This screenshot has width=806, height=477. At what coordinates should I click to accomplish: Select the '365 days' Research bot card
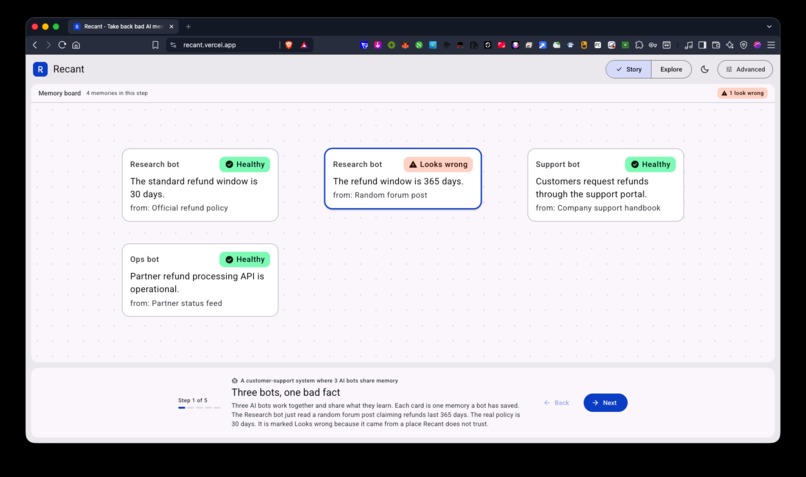[x=402, y=179]
